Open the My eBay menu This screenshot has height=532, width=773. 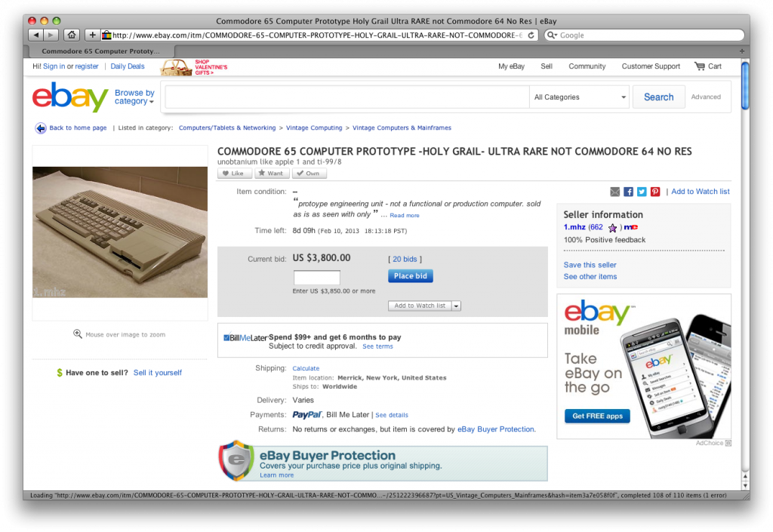pyautogui.click(x=511, y=66)
